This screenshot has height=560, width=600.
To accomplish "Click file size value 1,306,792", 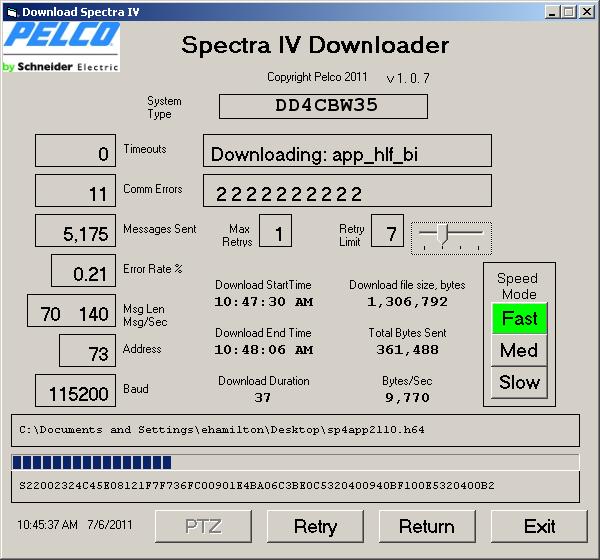I will point(407,302).
